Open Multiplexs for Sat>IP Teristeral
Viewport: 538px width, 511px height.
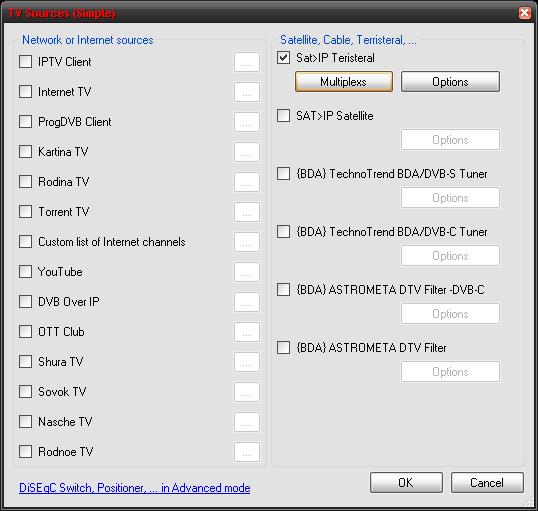344,82
